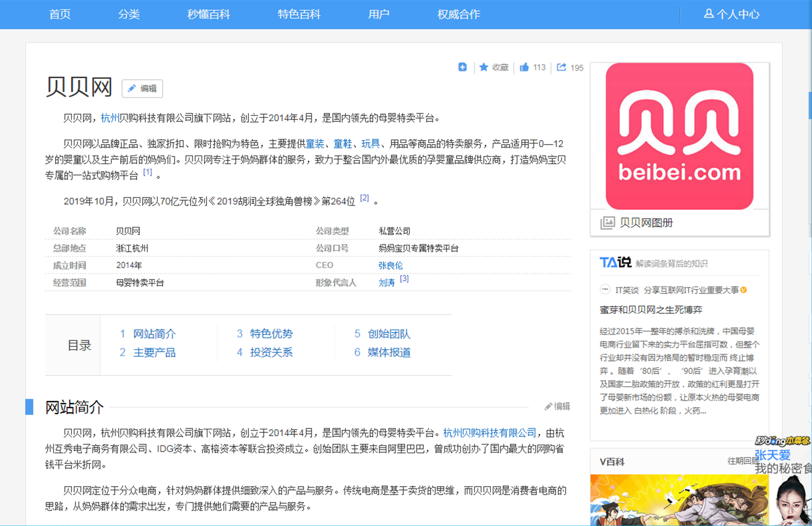Image resolution: width=812 pixels, height=526 pixels.
Task: Click the 2014年 founding time value
Action: tap(129, 265)
